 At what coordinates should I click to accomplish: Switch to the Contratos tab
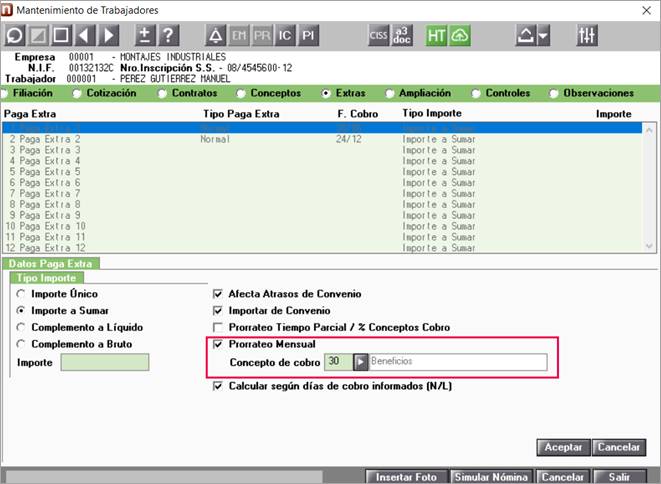188,93
